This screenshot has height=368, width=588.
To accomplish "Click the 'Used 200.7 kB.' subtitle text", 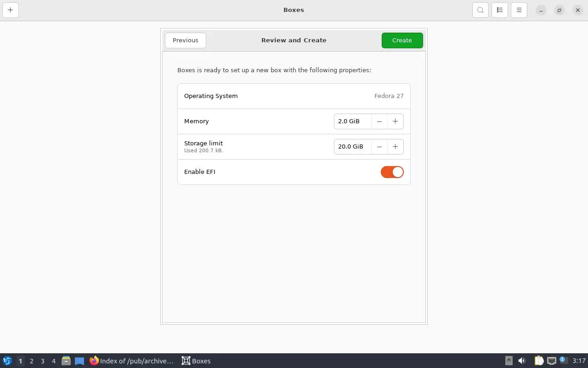I will pos(204,150).
